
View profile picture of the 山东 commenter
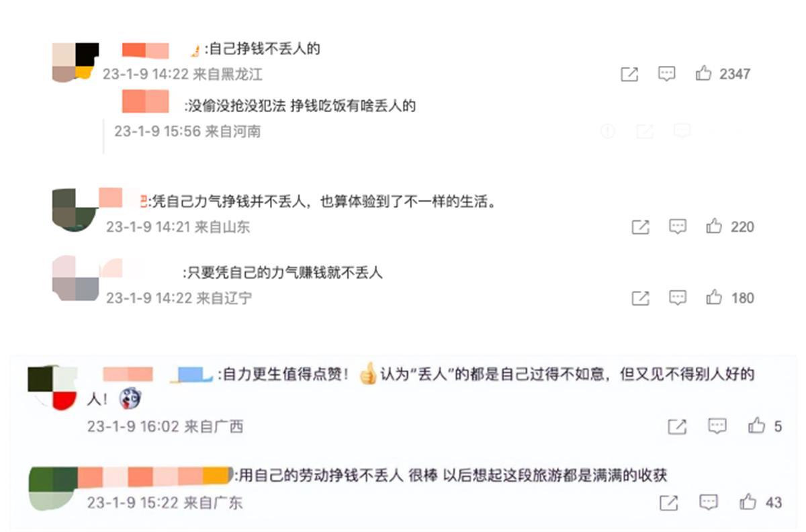(x=75, y=209)
